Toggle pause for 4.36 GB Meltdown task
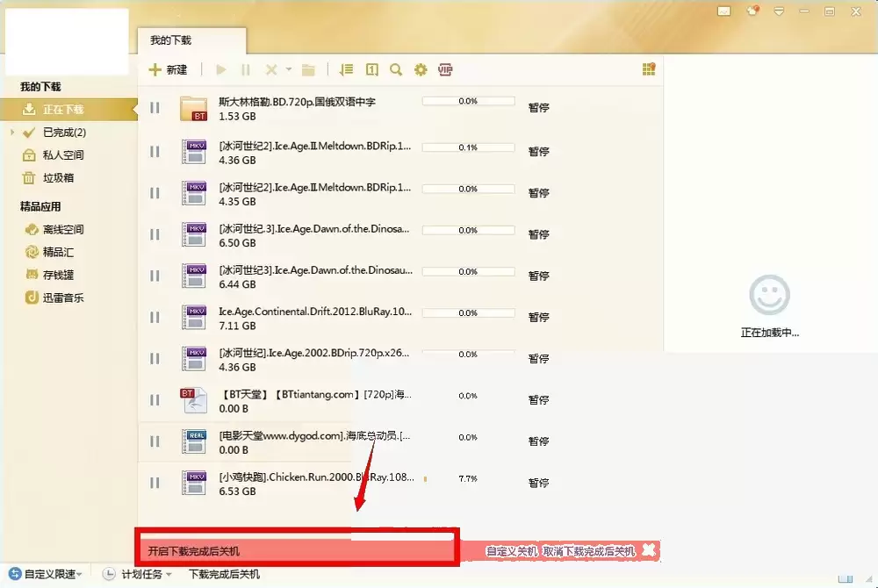The height and width of the screenshot is (588, 878). click(155, 152)
